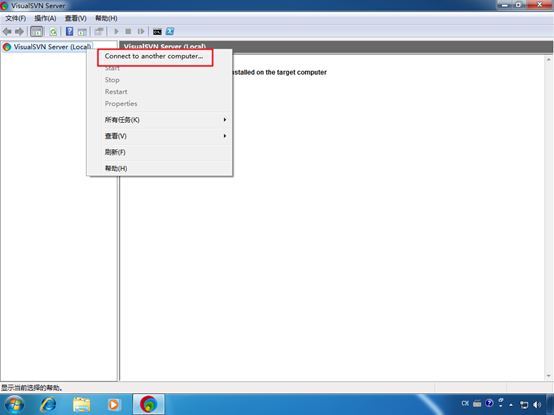This screenshot has width=554, height=415.
Task: Click the scrollbar down arrow in right pane
Action: pyautogui.click(x=548, y=376)
